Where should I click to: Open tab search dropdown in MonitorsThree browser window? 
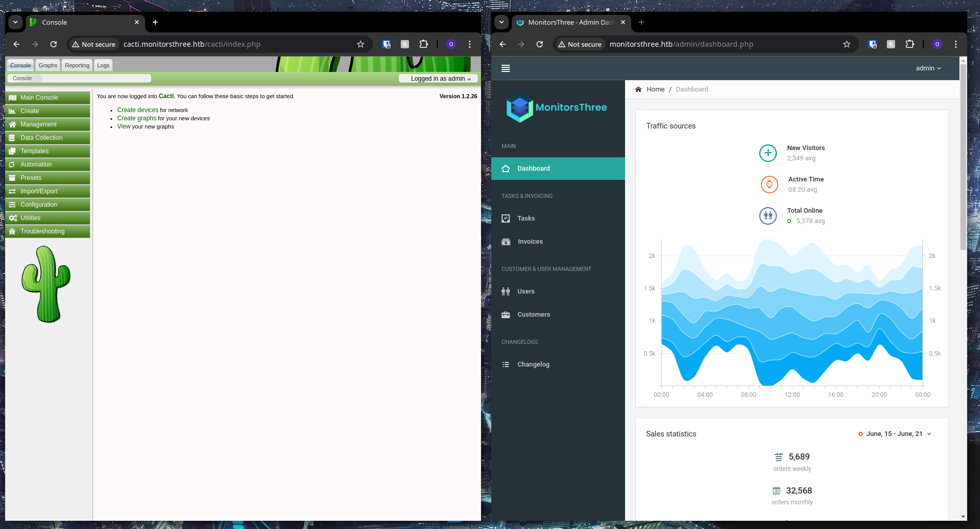(502, 22)
